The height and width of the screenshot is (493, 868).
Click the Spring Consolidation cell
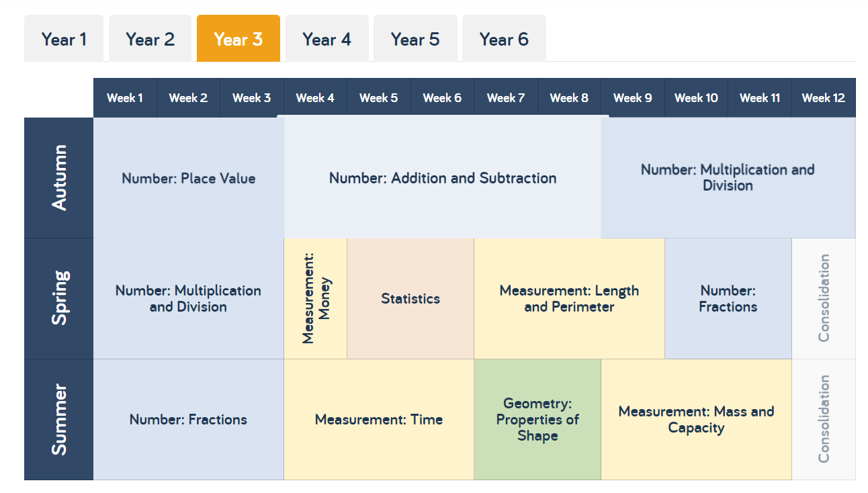[824, 299]
